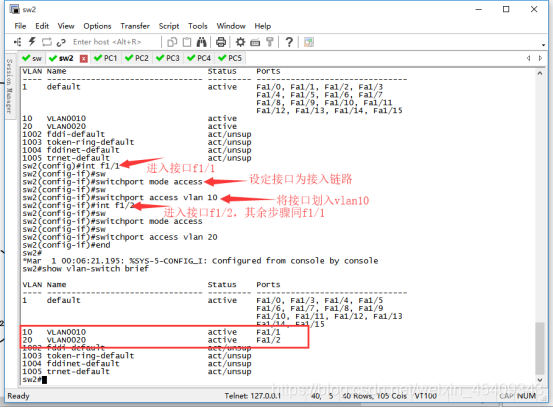This screenshot has width=553, height=408.
Task: Click the Disconnect chain-link icon
Action: (61, 42)
